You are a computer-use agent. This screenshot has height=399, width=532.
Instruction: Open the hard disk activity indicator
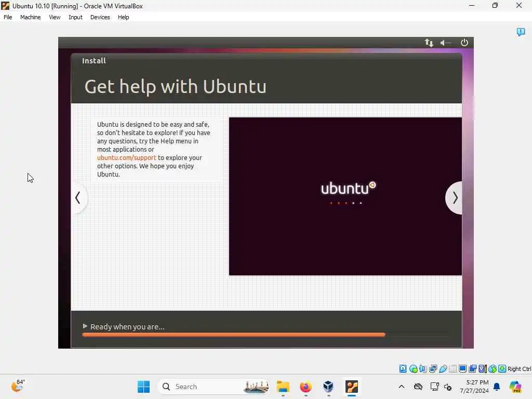(x=403, y=369)
